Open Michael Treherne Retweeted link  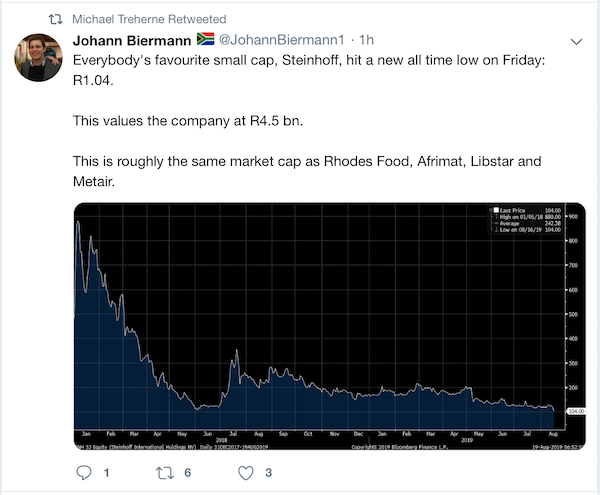point(149,19)
